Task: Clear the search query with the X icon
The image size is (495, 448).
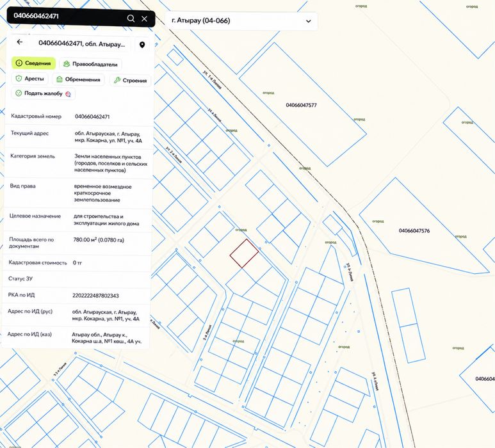Action: point(144,19)
